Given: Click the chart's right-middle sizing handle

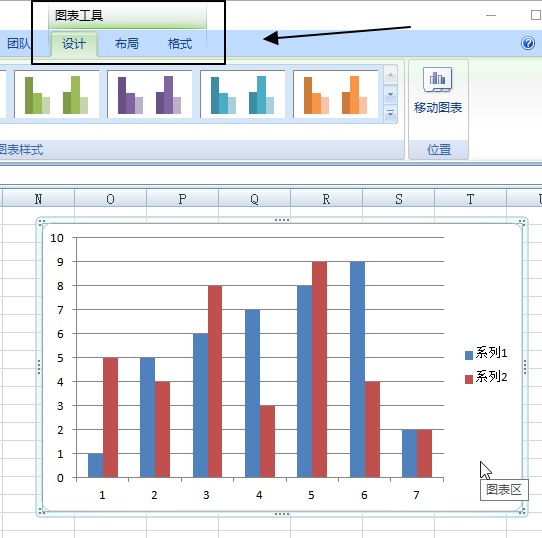Looking at the screenshot, I should [x=525, y=367].
